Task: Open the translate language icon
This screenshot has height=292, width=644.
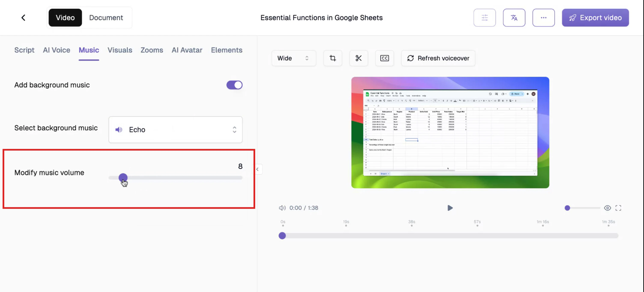Action: pyautogui.click(x=514, y=18)
